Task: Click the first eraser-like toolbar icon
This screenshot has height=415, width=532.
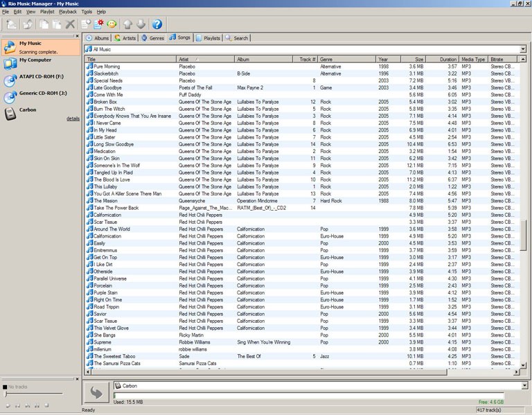Action: pos(12,24)
